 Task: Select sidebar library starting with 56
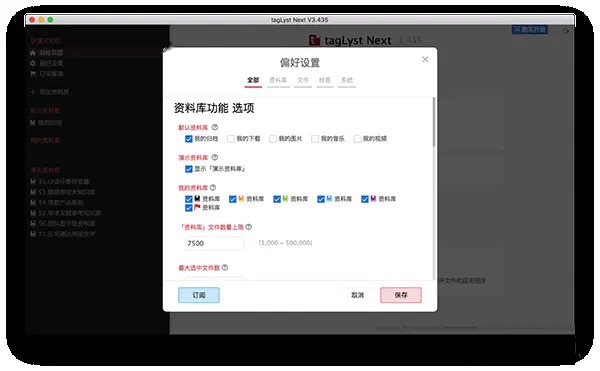[x=67, y=223]
